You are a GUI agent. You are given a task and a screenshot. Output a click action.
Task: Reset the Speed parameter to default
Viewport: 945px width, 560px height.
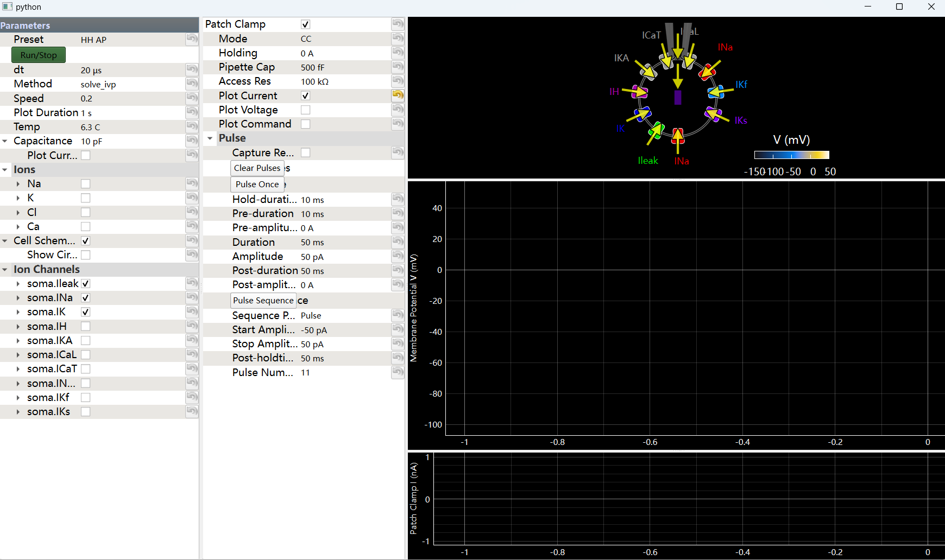coord(192,98)
